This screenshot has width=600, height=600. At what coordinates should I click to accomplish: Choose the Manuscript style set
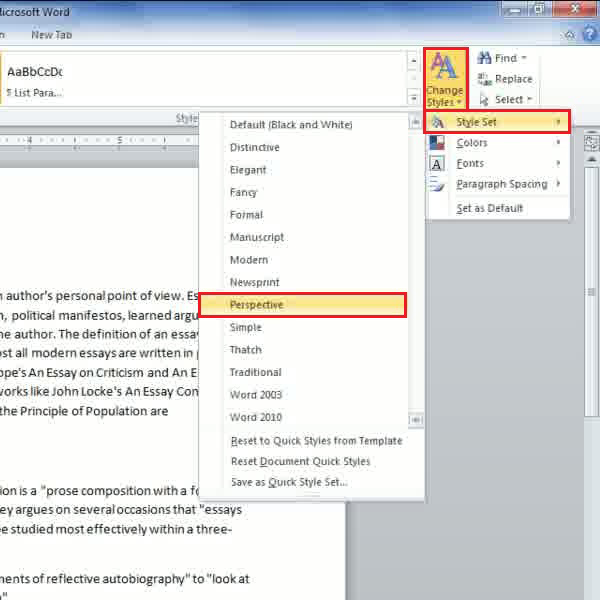coord(302,237)
